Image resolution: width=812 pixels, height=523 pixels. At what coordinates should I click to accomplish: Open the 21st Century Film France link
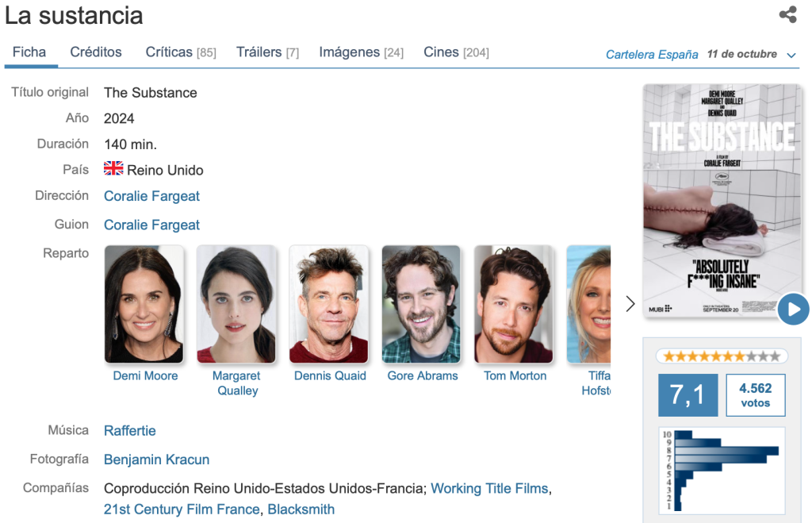182,510
